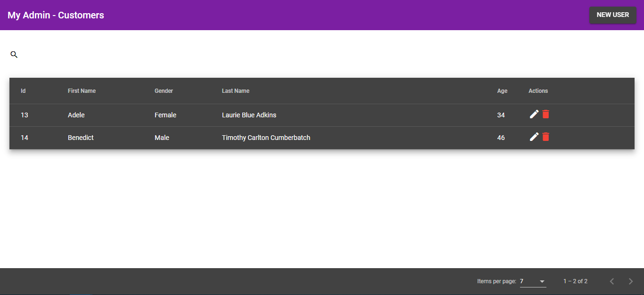Click age value 34

(501, 115)
